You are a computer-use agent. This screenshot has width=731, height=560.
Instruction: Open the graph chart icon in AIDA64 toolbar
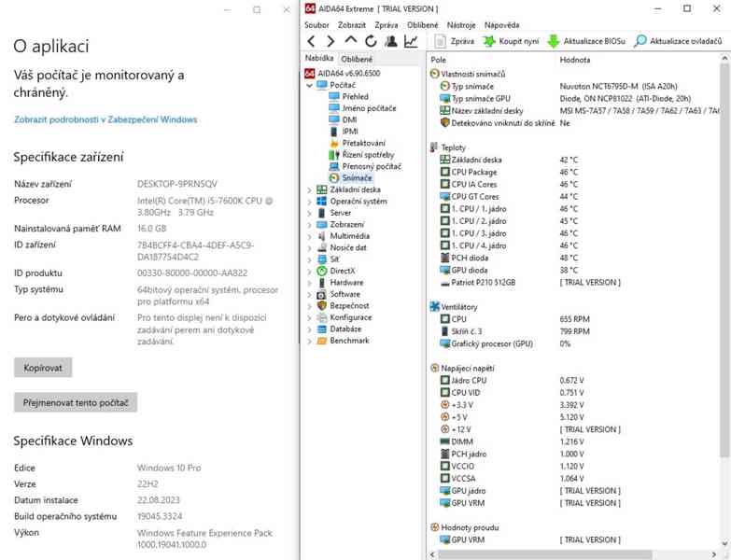[411, 41]
